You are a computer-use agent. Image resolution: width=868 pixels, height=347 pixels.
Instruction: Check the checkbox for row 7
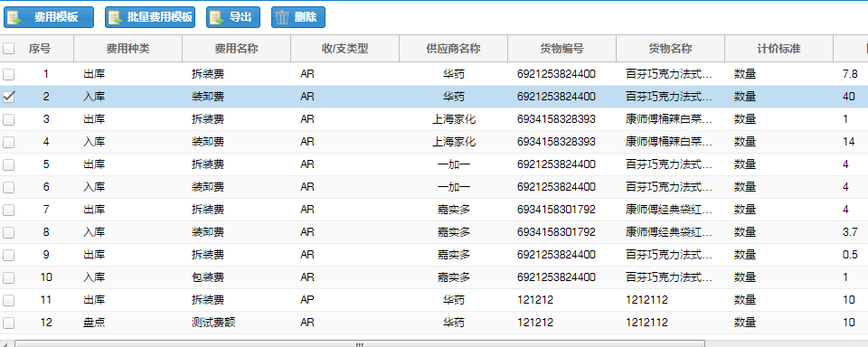tap(9, 210)
